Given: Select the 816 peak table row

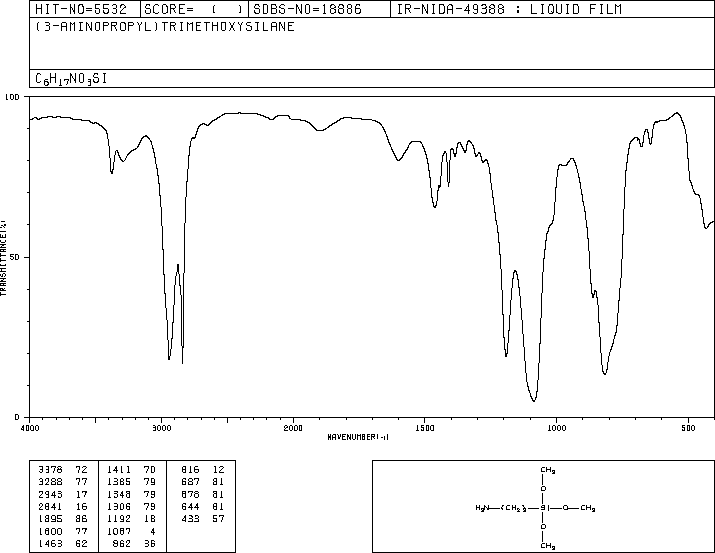Looking at the screenshot, I should (202, 470).
